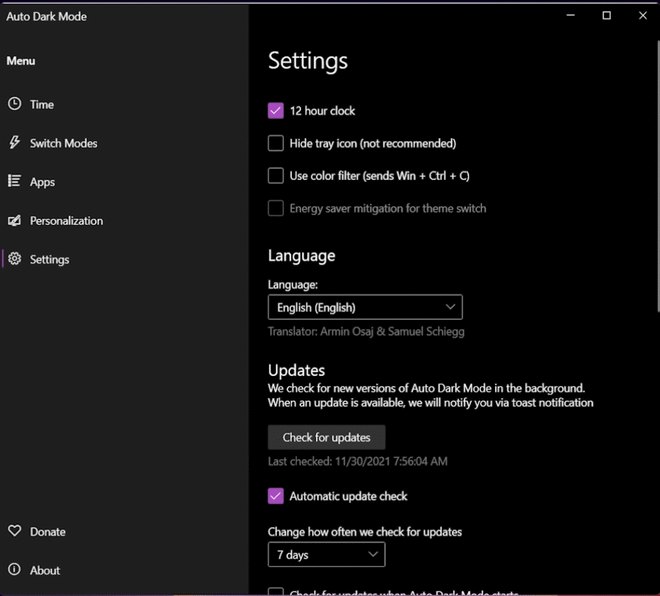660x596 pixels.
Task: Click the Updates section heading
Action: click(x=296, y=370)
